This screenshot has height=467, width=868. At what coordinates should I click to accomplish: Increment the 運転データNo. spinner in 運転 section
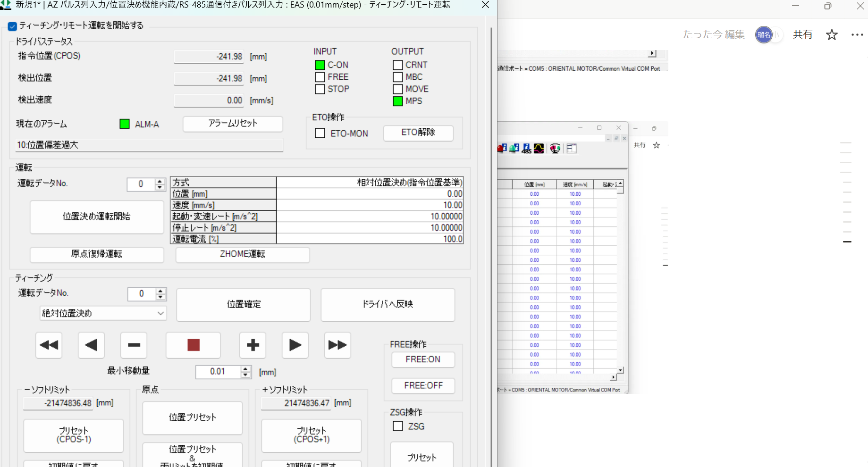(160, 181)
